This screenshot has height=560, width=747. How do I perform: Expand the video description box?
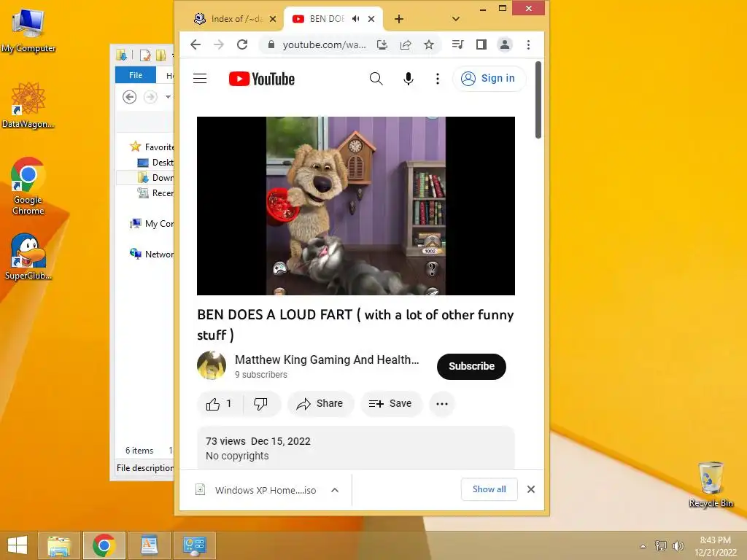[x=356, y=448]
